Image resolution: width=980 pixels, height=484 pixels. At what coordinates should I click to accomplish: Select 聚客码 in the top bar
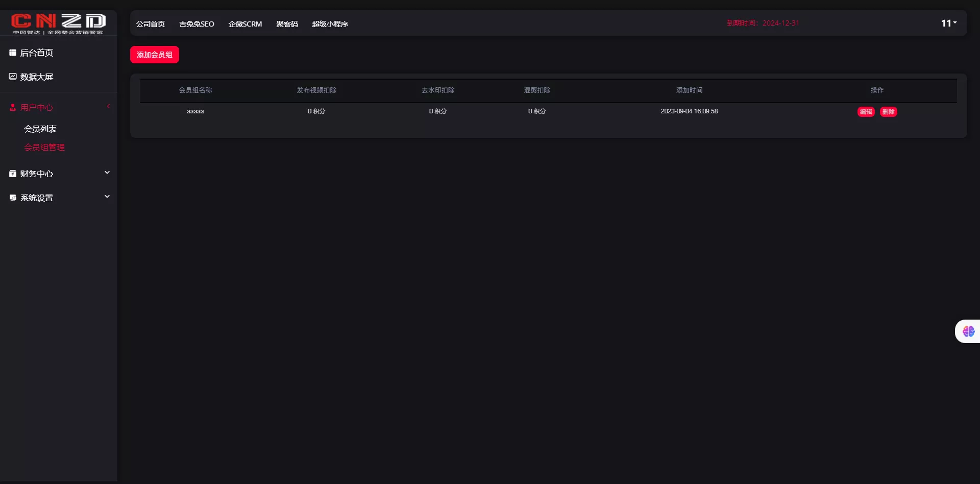pos(287,24)
